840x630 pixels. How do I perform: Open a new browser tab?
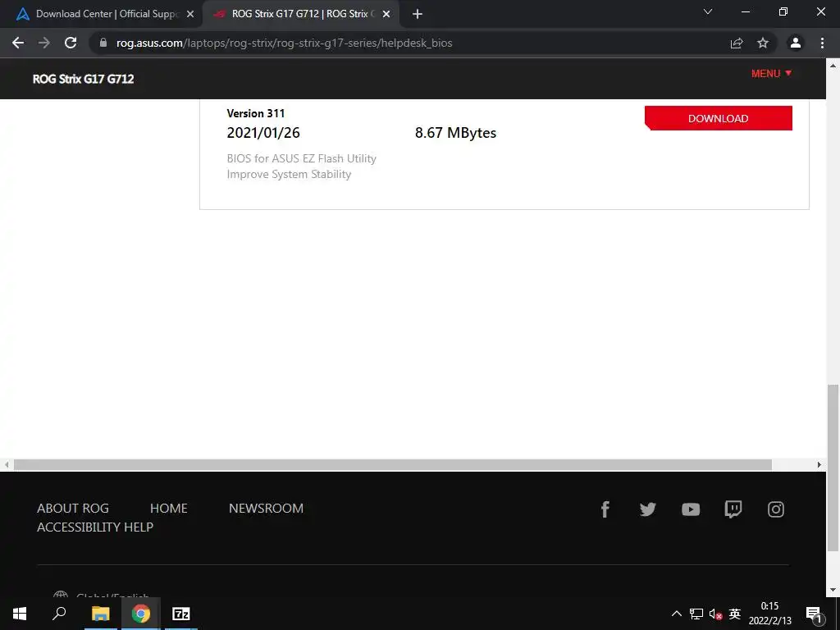(418, 14)
